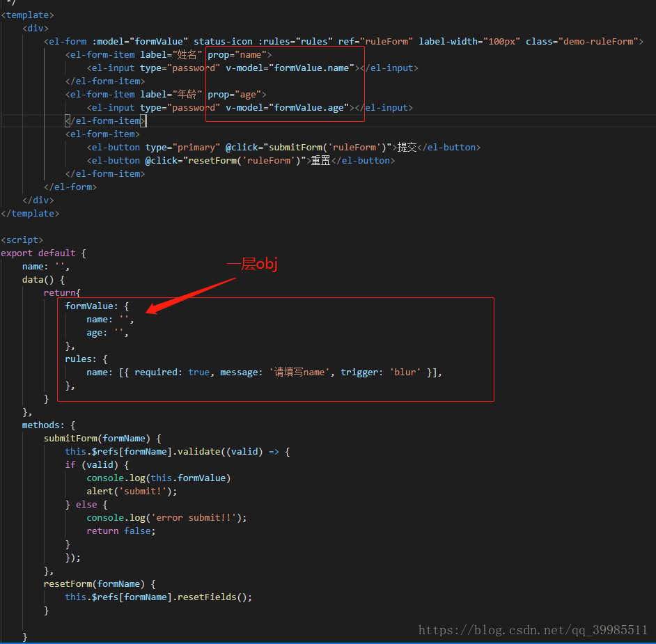This screenshot has height=644, width=656.
Task: Click the closing </el-form> tag
Action: point(70,187)
